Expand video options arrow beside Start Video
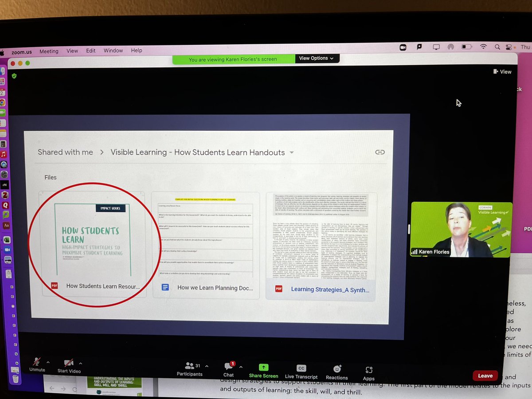 click(x=80, y=363)
